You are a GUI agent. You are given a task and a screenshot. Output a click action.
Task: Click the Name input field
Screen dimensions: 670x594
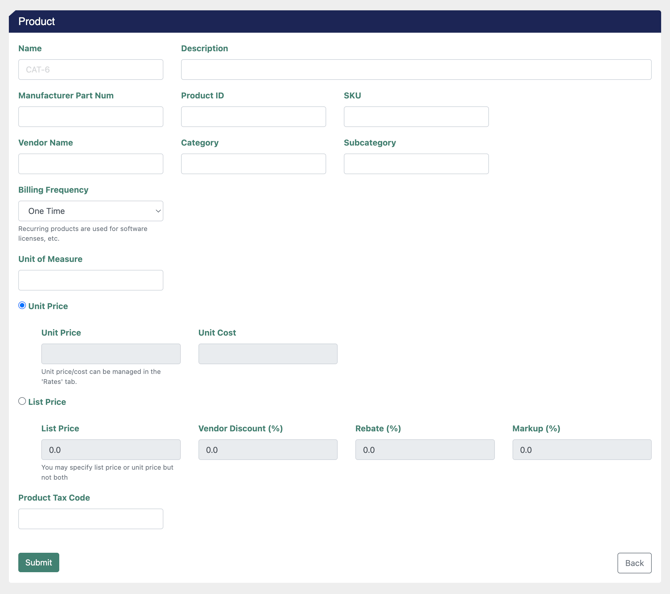pyautogui.click(x=90, y=70)
